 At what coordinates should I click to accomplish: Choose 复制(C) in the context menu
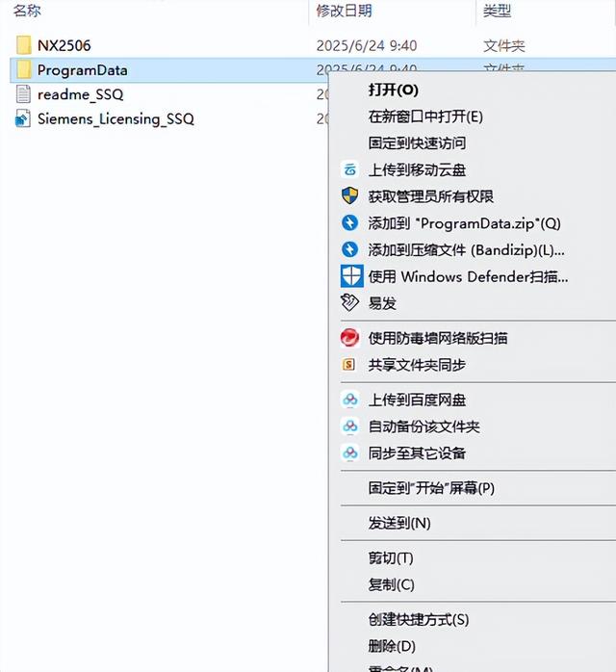pos(391,584)
